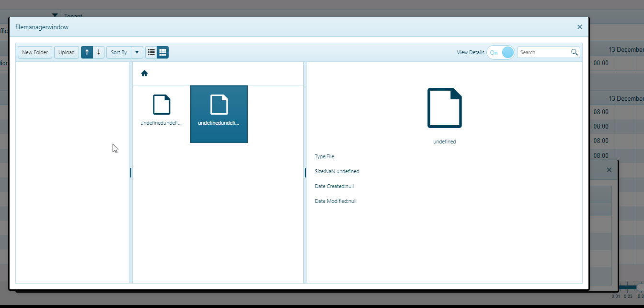Select the first unselected undefined file

coord(161,114)
